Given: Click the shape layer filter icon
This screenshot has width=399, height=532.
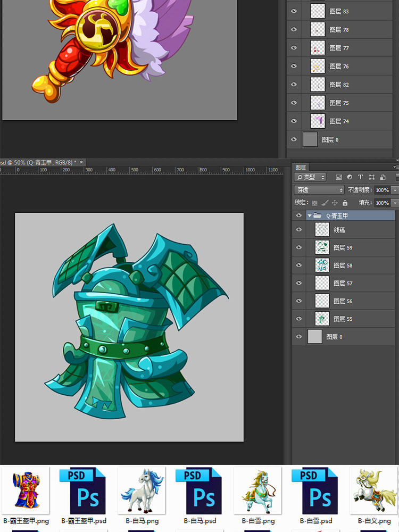Looking at the screenshot, I should pyautogui.click(x=371, y=177).
